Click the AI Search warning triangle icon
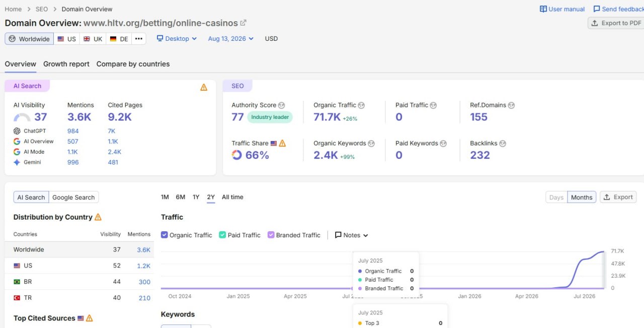Image resolution: width=644 pixels, height=328 pixels. (204, 87)
